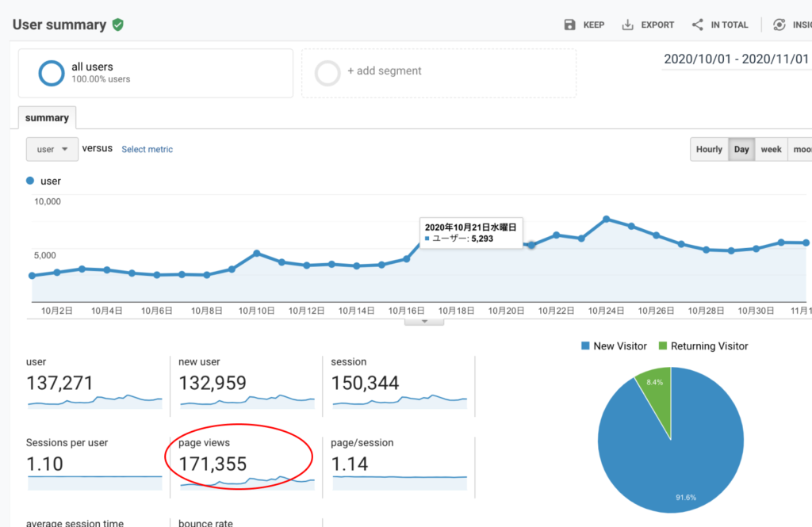Switch the chart to Hourly view
Viewport: 812px width, 527px height.
709,149
